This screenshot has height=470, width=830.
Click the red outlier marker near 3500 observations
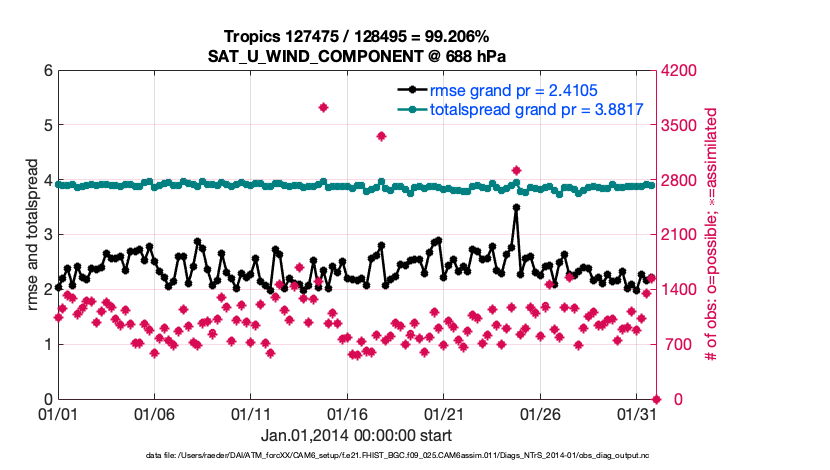(381, 136)
